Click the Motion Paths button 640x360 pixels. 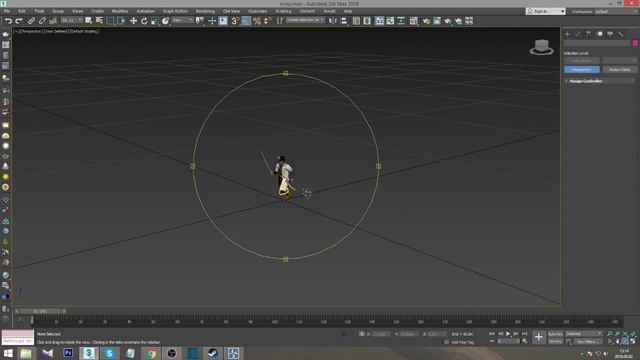coord(620,70)
